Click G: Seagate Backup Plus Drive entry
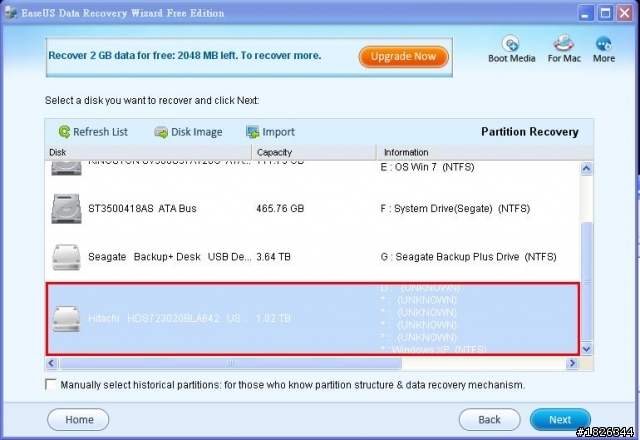The image size is (640, 440). tap(469, 257)
